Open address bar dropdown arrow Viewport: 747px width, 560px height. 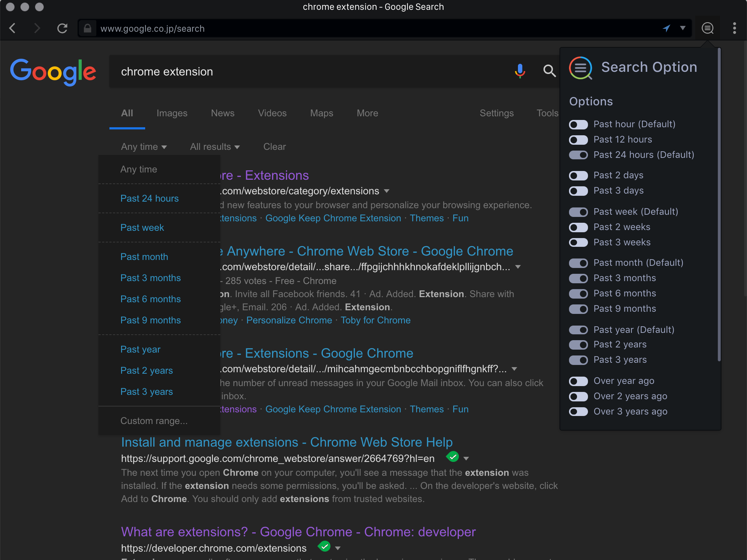tap(683, 28)
